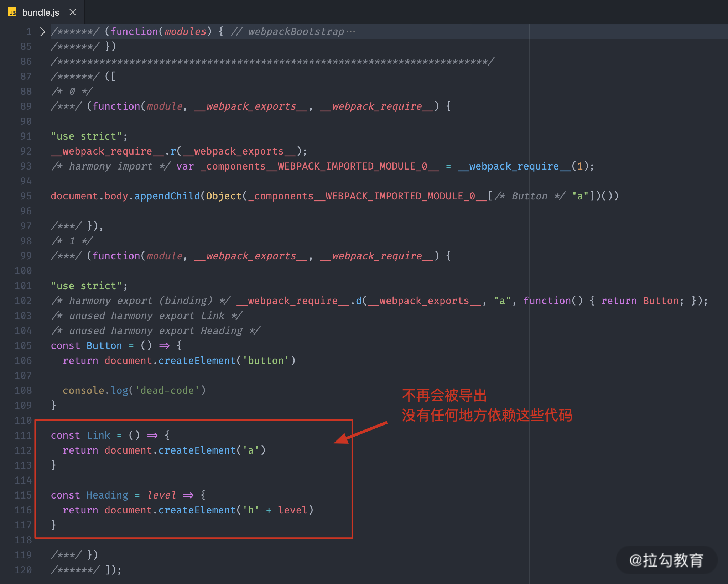Viewport: 728px width, 584px height.
Task: Click the @拉勾教育 watermark badge
Action: point(666,560)
